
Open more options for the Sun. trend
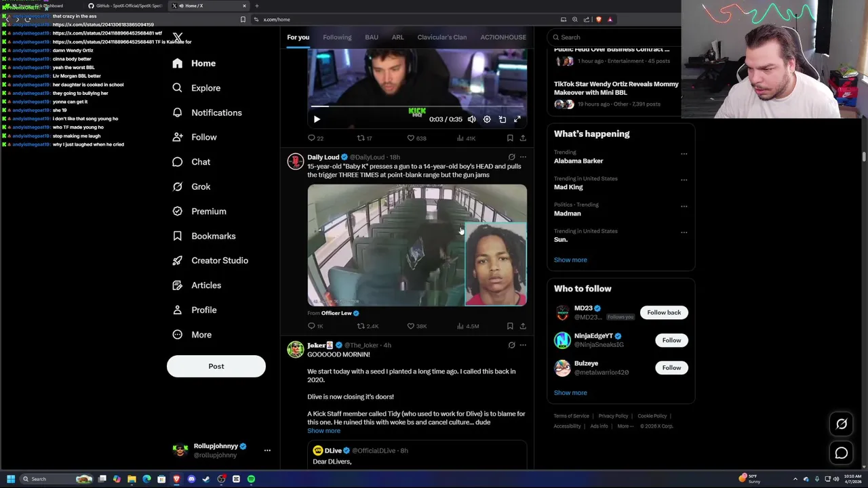[684, 232]
